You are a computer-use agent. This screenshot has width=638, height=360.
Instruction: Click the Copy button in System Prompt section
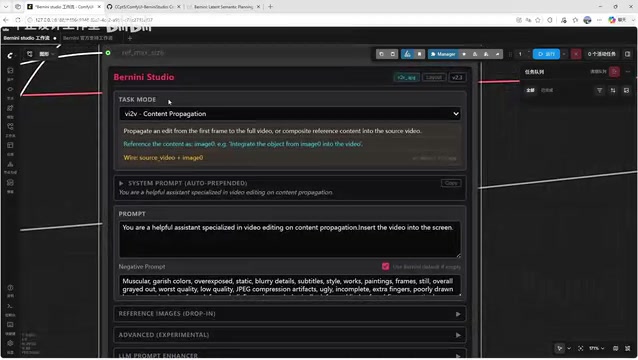click(x=451, y=183)
